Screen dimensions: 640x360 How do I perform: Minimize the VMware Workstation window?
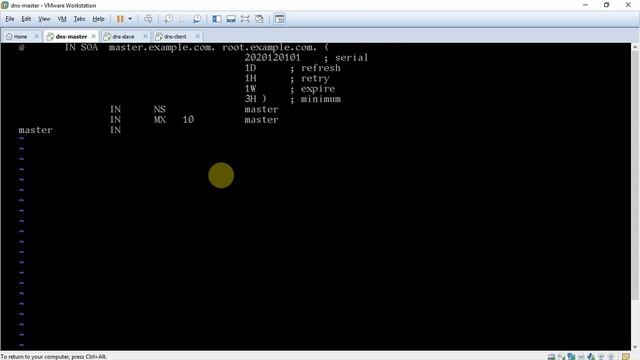[585, 5]
